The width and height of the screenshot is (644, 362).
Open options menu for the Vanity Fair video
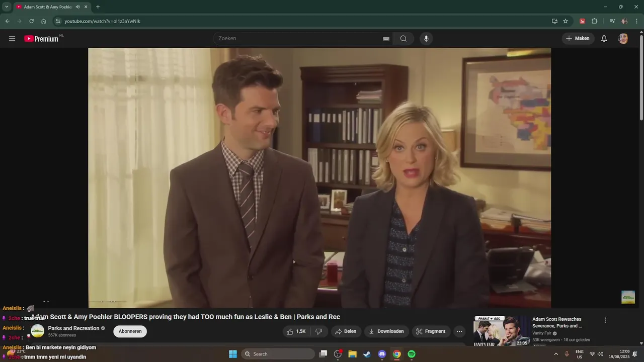click(606, 320)
